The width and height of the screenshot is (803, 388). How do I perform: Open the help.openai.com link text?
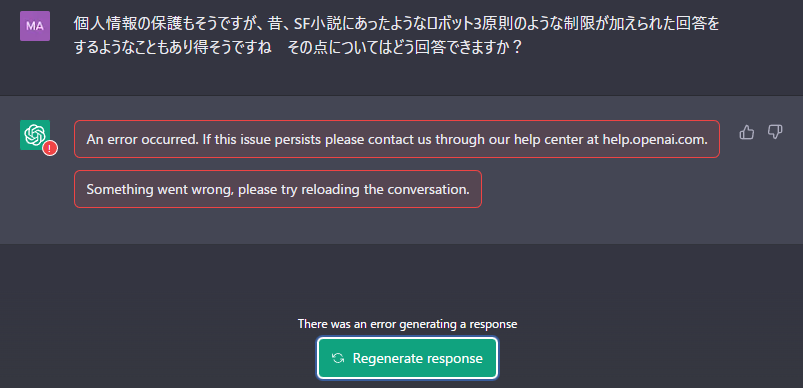654,139
